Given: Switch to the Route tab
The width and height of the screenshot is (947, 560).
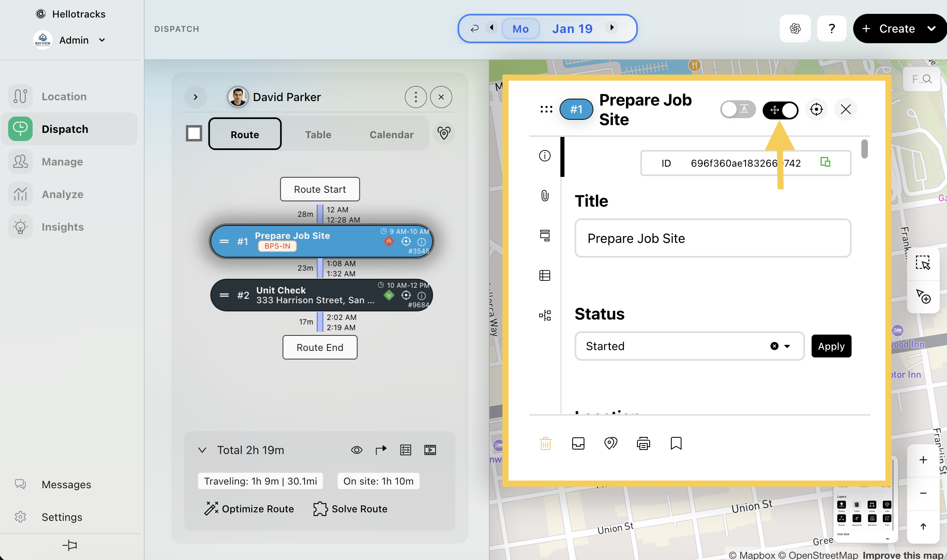Looking at the screenshot, I should click(x=245, y=134).
